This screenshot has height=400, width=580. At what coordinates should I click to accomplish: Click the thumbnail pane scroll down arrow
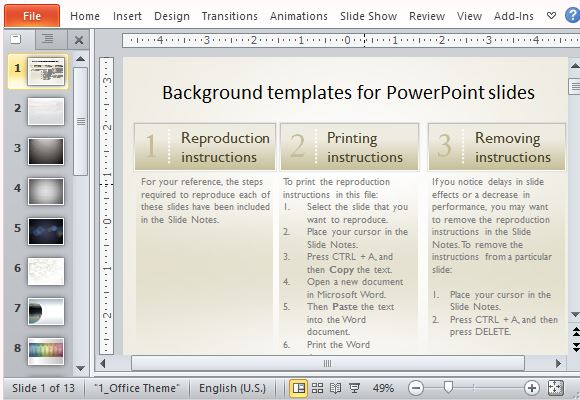(80, 368)
